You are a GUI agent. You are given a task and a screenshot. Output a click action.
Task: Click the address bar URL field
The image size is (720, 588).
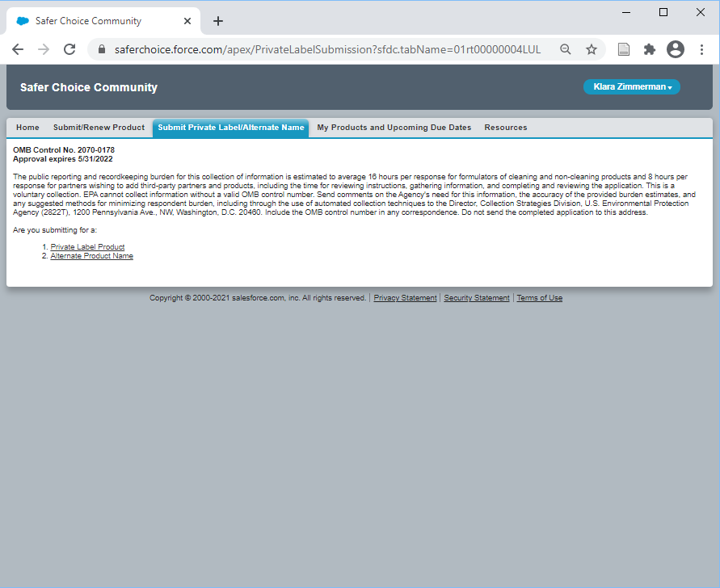point(323,49)
